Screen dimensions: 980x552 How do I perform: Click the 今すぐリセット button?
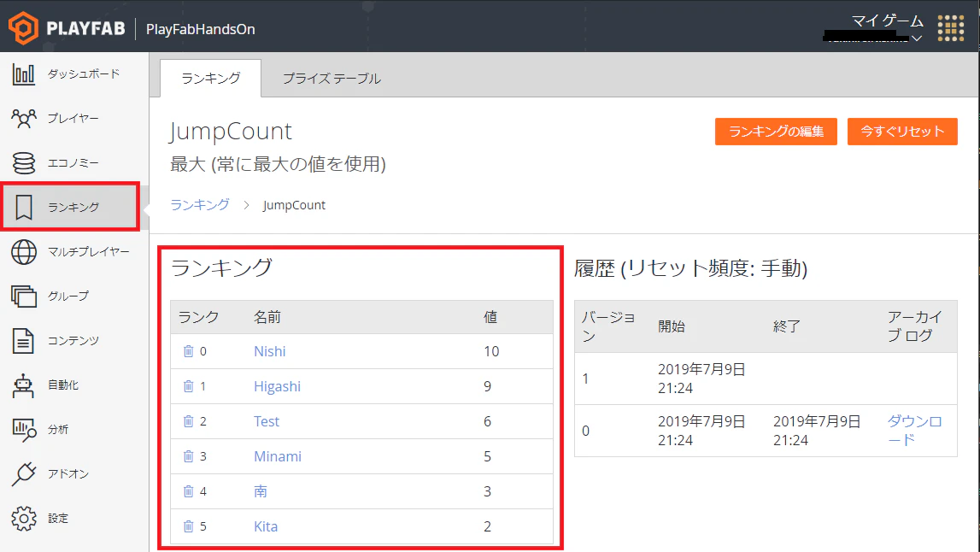[x=902, y=132]
